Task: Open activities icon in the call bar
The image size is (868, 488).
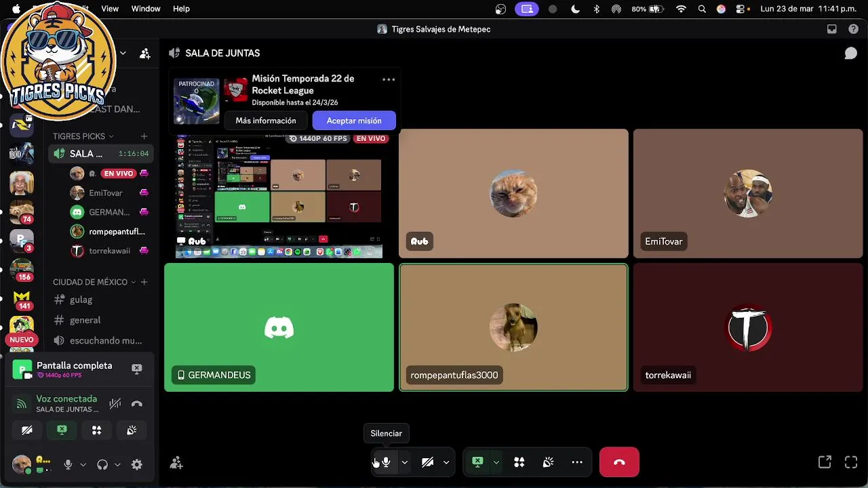Action: click(x=519, y=462)
